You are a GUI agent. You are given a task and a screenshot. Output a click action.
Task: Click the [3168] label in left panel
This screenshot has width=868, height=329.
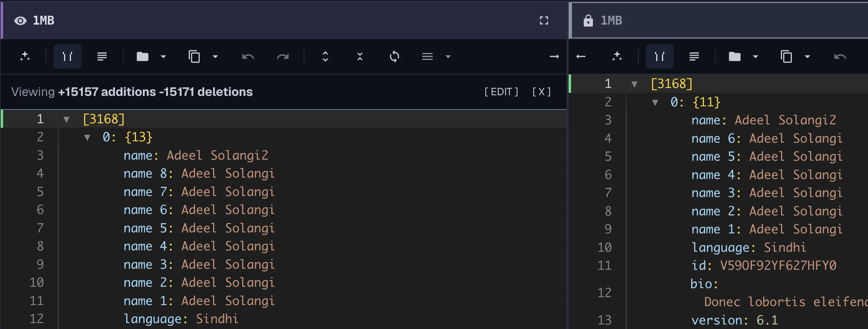point(103,119)
